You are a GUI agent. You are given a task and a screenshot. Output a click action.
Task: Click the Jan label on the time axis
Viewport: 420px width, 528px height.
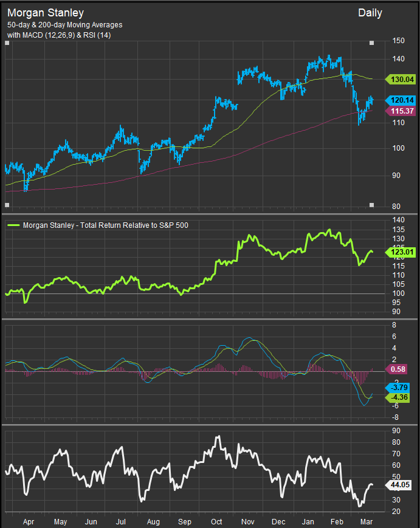pos(308,521)
